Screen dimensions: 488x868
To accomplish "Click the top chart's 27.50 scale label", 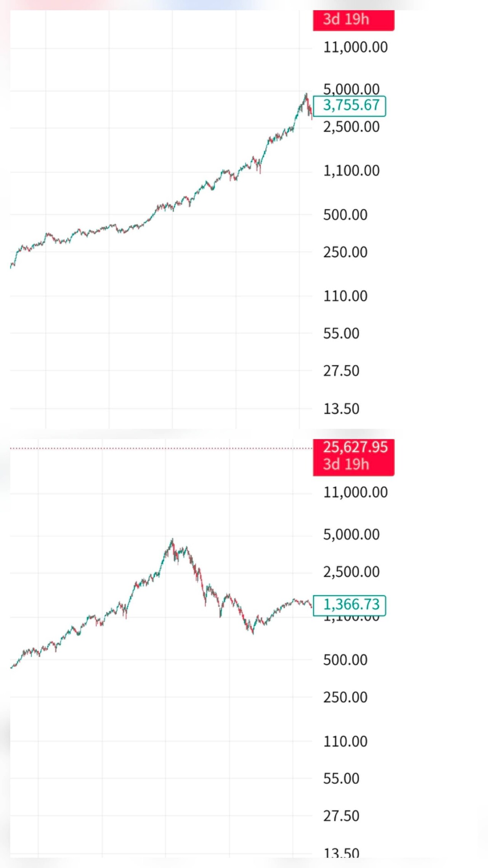I will (x=341, y=371).
